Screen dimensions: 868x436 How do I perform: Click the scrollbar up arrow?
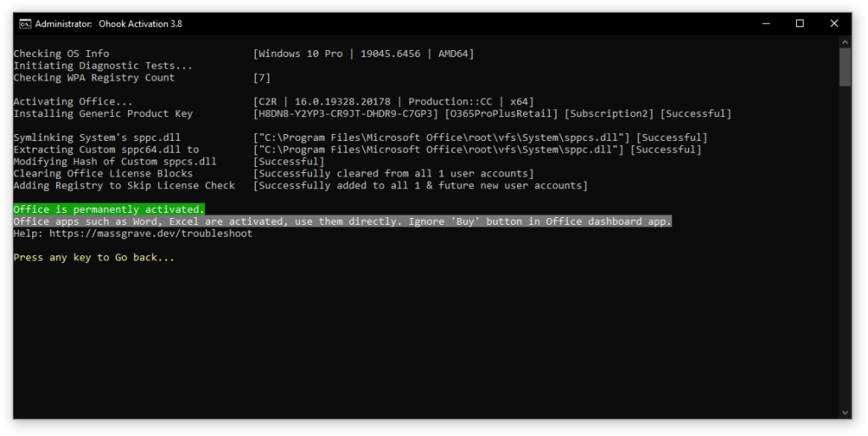tap(845, 42)
